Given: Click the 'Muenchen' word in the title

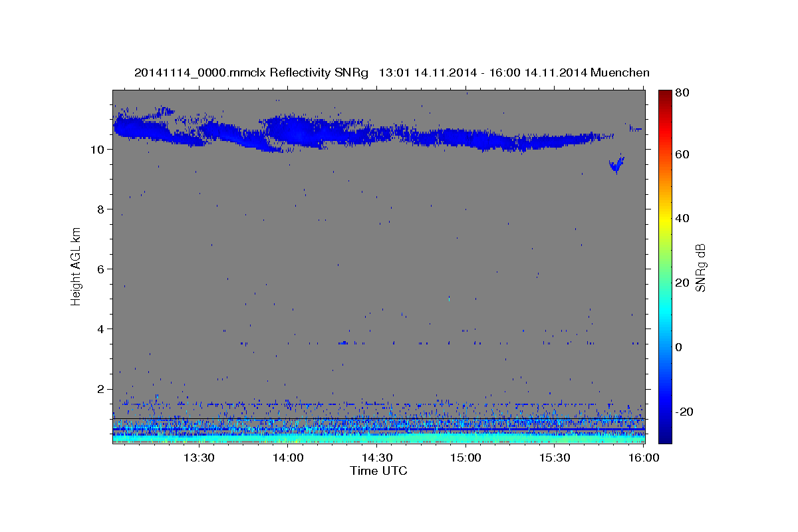Looking at the screenshot, I should coord(620,72).
